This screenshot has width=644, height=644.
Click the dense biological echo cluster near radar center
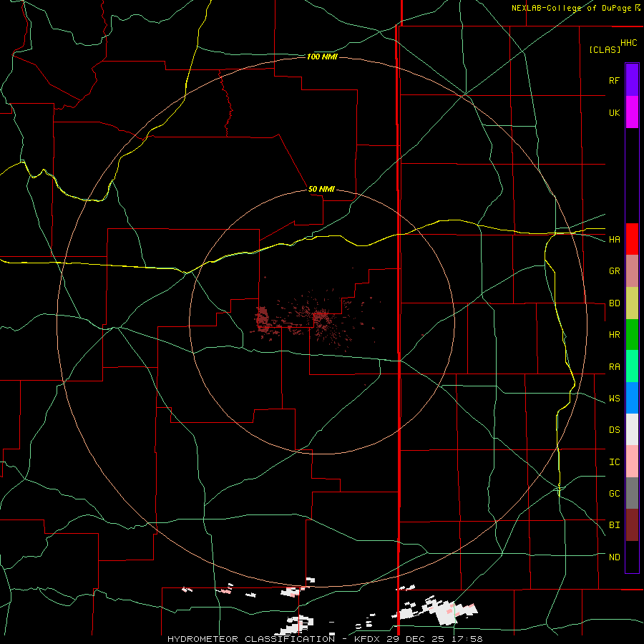[321, 317]
